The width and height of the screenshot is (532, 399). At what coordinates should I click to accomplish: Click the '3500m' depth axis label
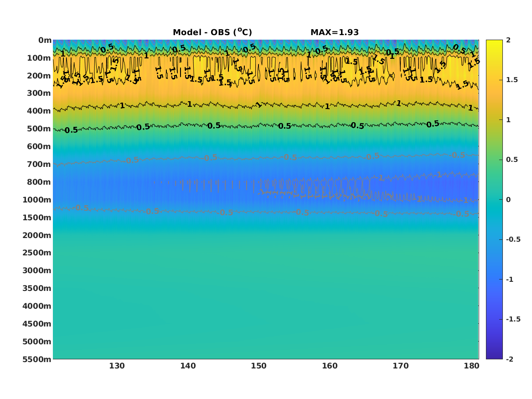[x=37, y=288]
